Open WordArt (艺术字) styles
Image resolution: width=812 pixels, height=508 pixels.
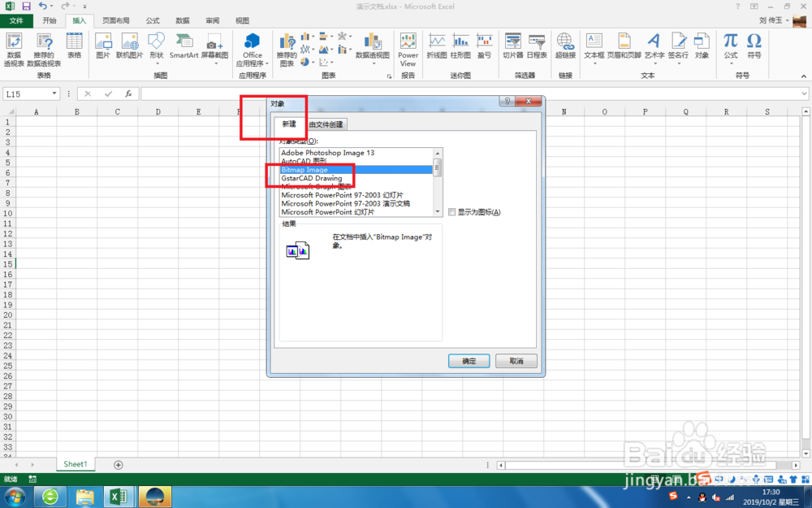pos(654,48)
